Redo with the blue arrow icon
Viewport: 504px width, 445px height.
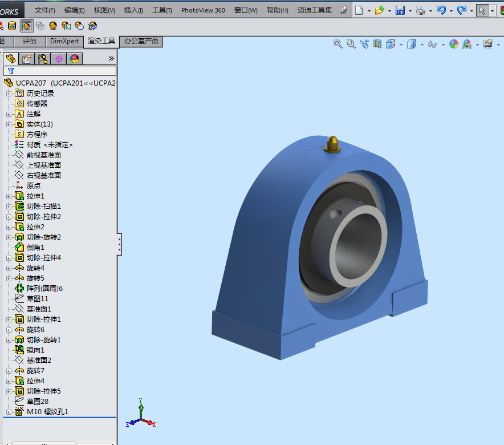point(462,10)
